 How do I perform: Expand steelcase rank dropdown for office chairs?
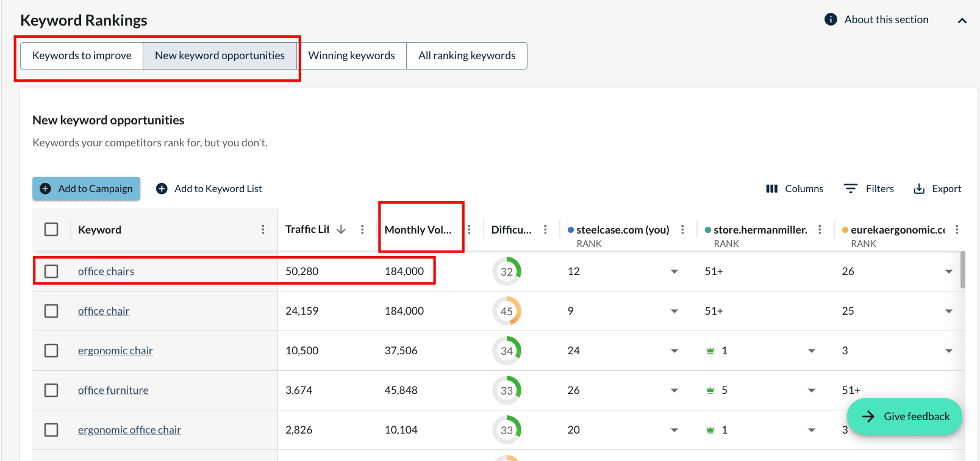[x=674, y=272]
